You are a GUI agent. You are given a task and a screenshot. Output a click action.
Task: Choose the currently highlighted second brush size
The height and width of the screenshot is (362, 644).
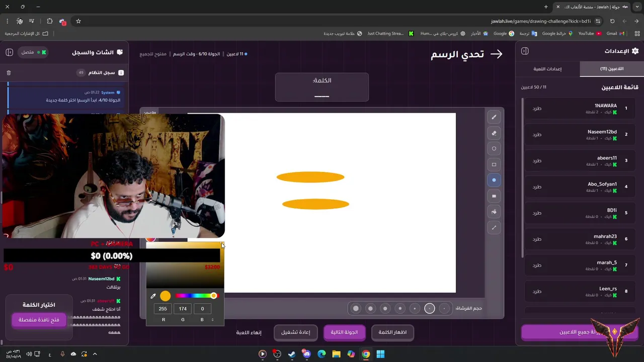[430, 308]
